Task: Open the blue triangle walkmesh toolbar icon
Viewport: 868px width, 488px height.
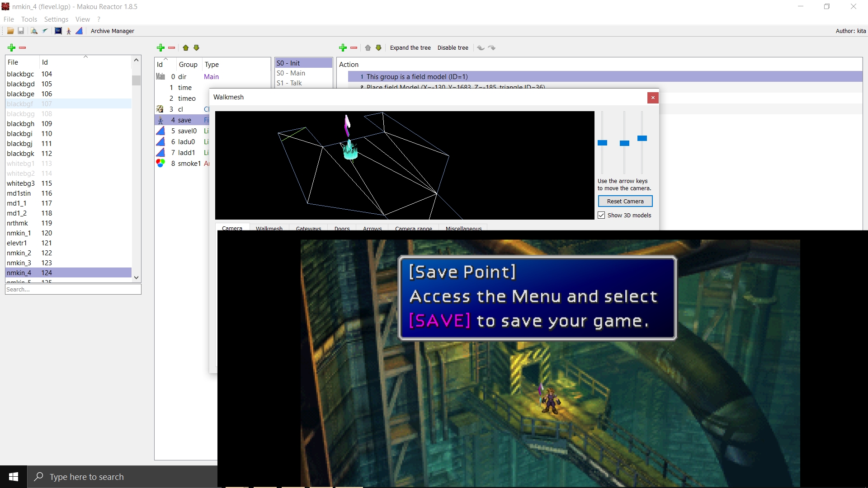Action: (79, 31)
